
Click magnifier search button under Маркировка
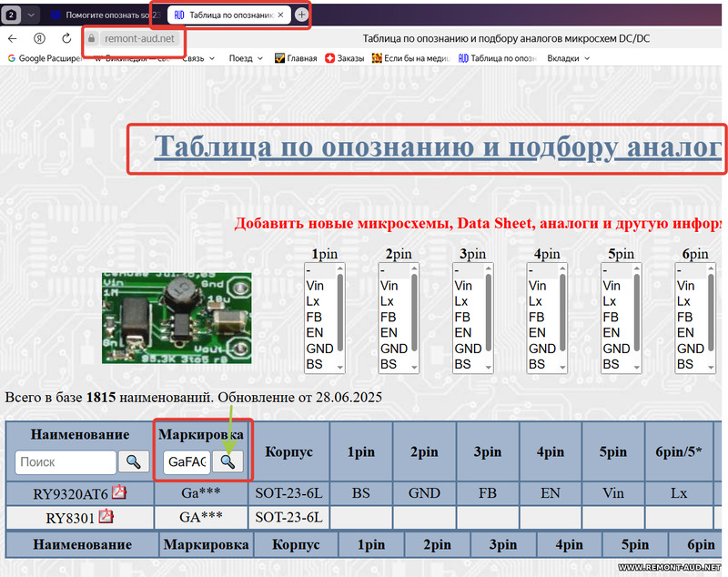click(227, 462)
